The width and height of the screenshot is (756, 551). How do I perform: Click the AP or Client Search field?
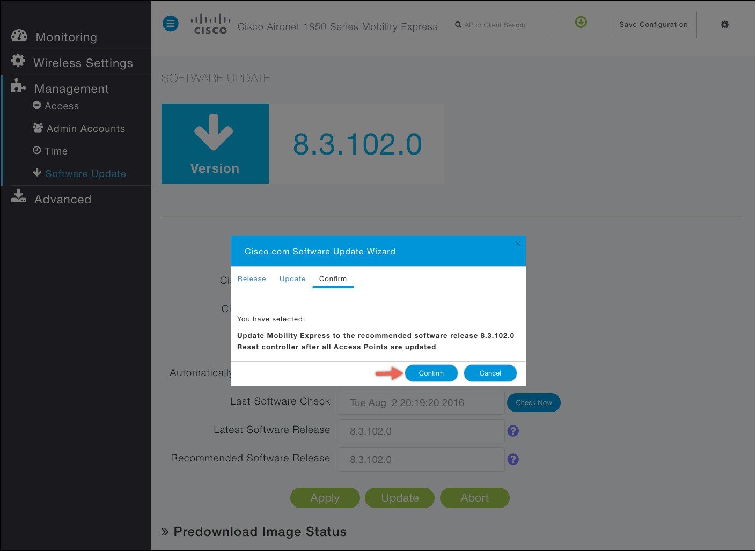[495, 25]
